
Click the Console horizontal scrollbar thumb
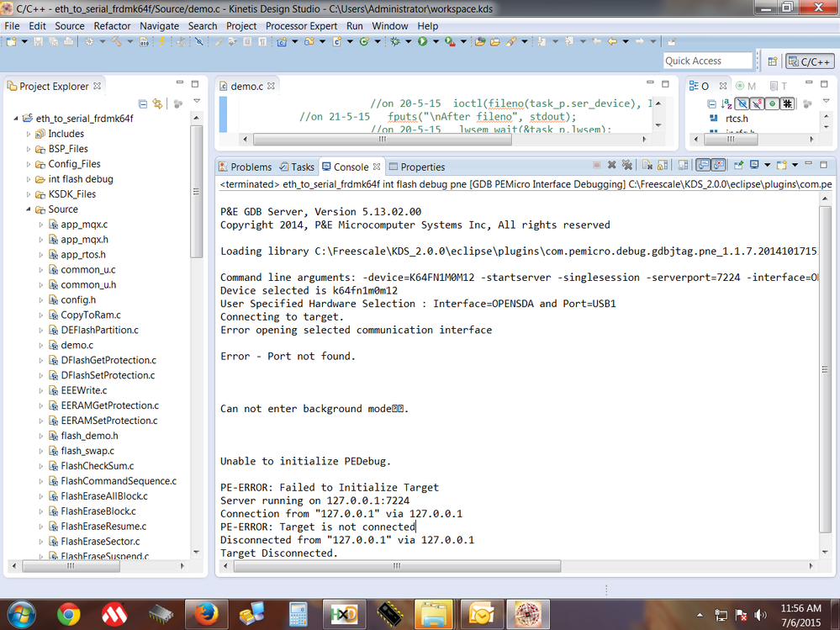(397, 566)
